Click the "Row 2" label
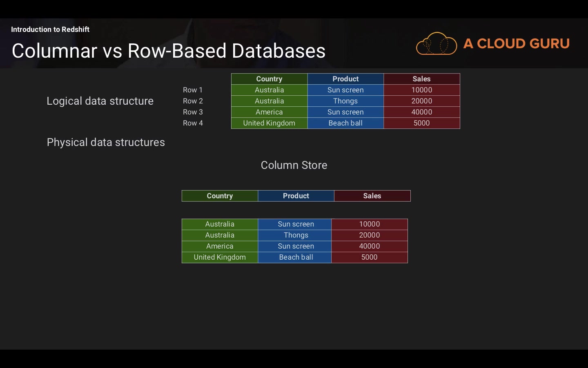The width and height of the screenshot is (588, 368). point(193,101)
